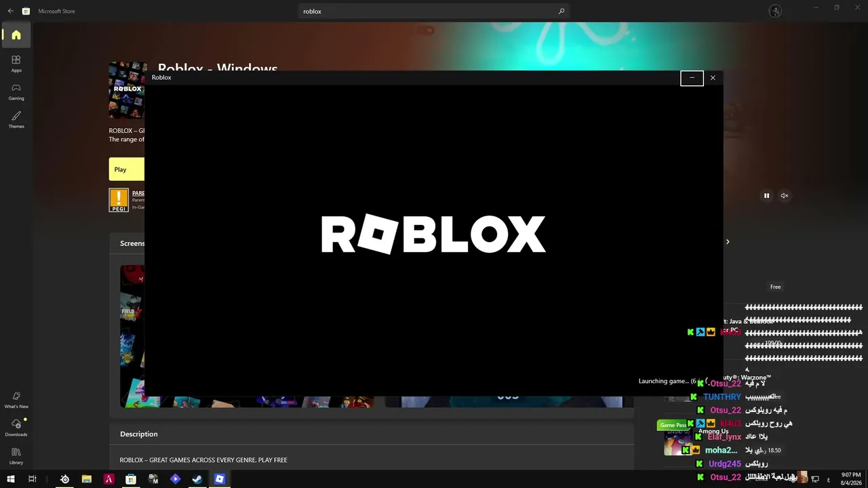Open the user profile avatar
The width and height of the screenshot is (868, 488).
tap(775, 11)
